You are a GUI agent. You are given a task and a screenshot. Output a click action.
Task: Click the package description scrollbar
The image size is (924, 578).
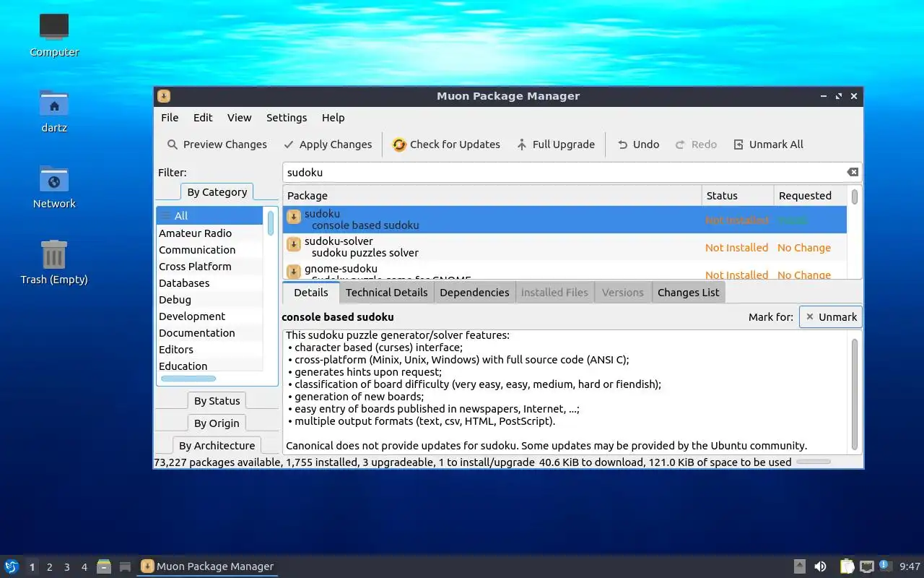(x=855, y=394)
